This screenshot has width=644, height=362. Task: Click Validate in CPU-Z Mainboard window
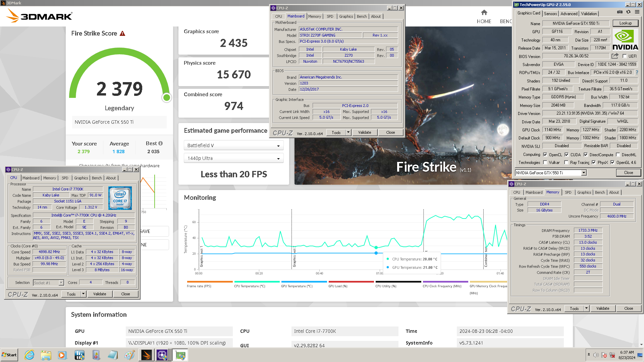(365, 132)
